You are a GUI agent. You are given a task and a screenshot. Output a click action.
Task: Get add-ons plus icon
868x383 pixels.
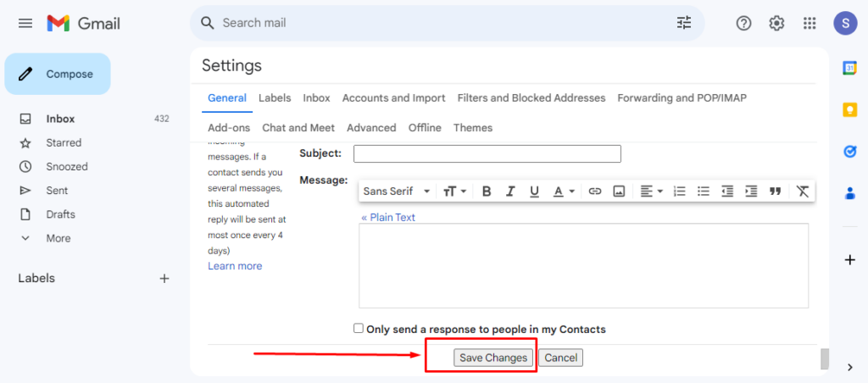849,260
